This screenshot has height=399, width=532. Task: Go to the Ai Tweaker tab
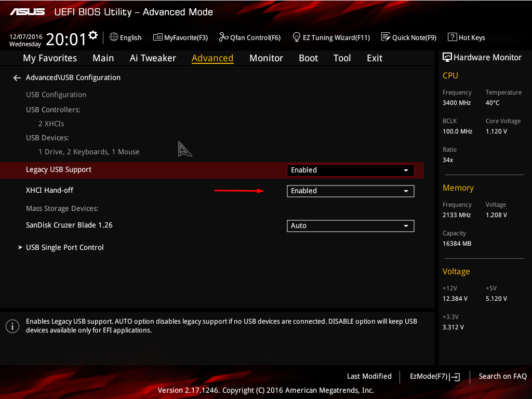coord(153,58)
